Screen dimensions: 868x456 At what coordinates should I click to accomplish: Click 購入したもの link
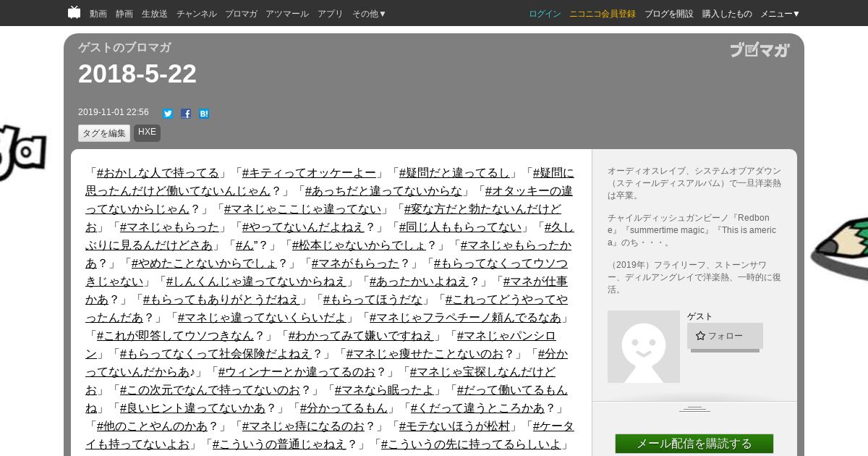[x=727, y=14]
